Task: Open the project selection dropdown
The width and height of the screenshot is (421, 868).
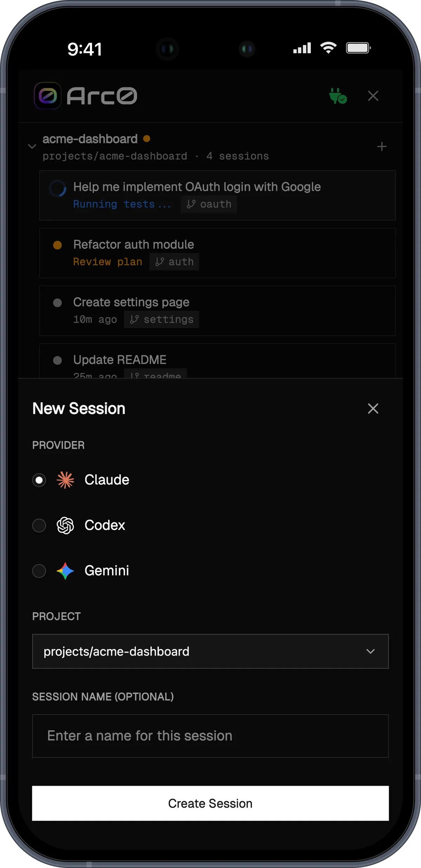Action: 210,651
